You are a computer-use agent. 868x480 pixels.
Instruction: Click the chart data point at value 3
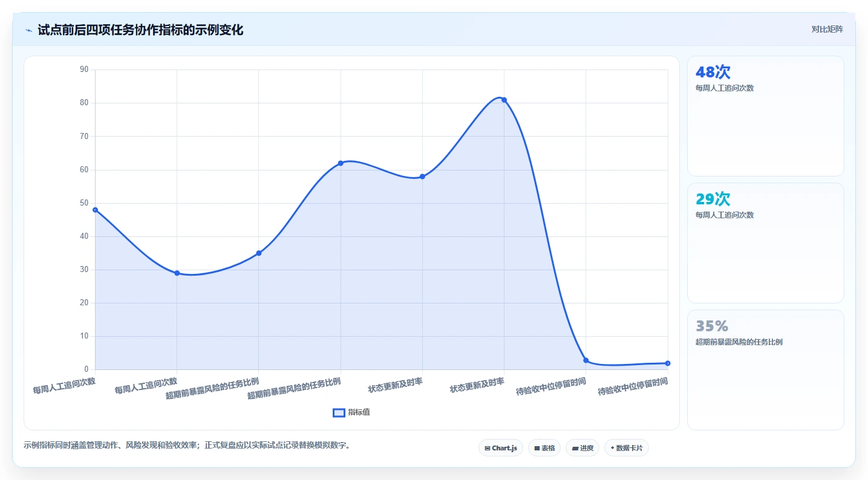[x=586, y=360]
